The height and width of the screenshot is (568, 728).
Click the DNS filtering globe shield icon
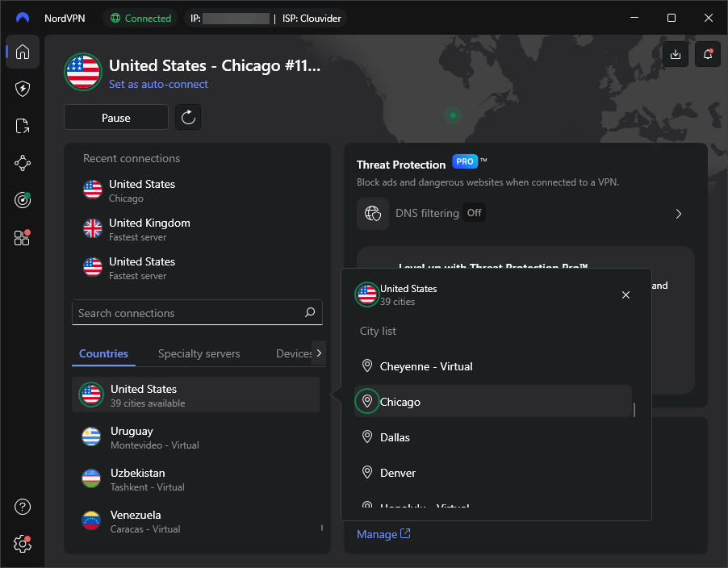372,214
